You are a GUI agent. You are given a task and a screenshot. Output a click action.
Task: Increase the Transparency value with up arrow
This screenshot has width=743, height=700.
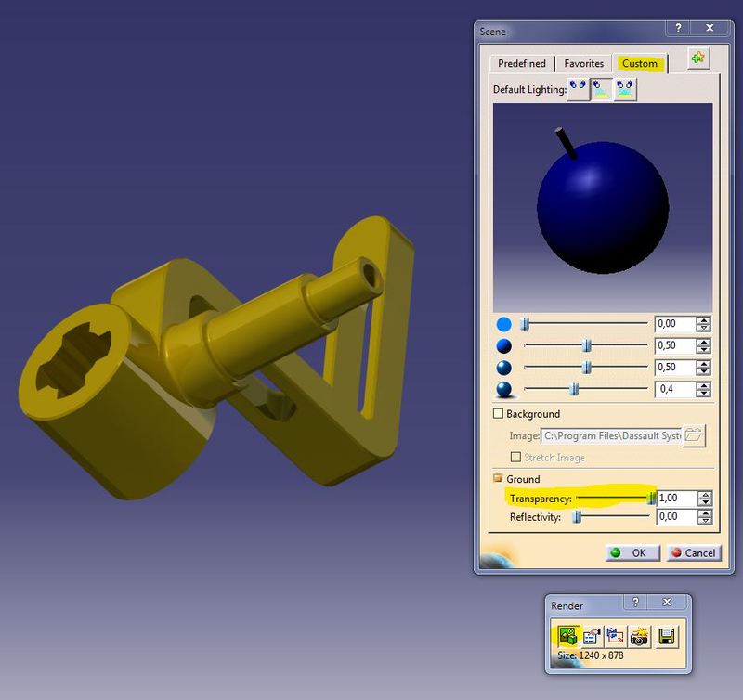[705, 494]
